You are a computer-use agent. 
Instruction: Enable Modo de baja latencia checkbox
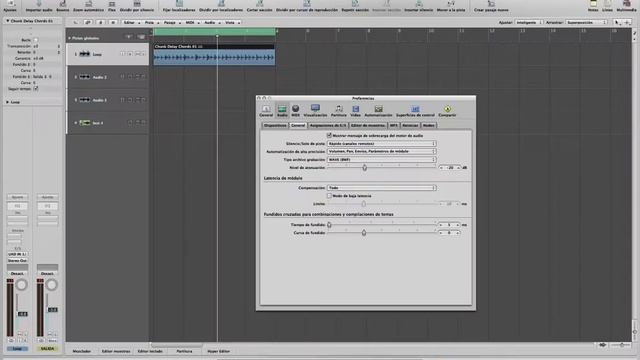[x=329, y=196]
